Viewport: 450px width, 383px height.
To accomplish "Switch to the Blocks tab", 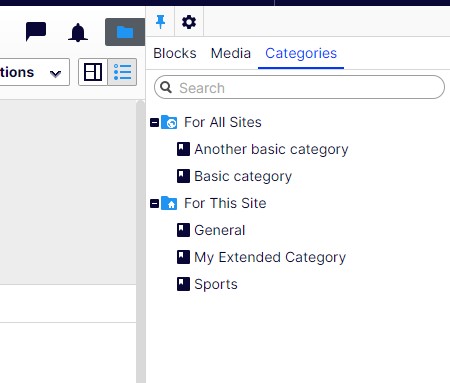I will (x=175, y=53).
